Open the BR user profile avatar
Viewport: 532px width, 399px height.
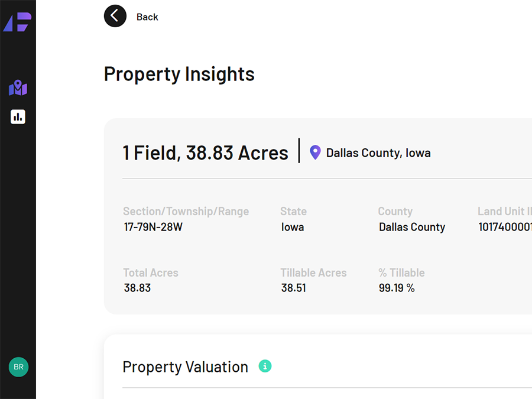tap(18, 366)
